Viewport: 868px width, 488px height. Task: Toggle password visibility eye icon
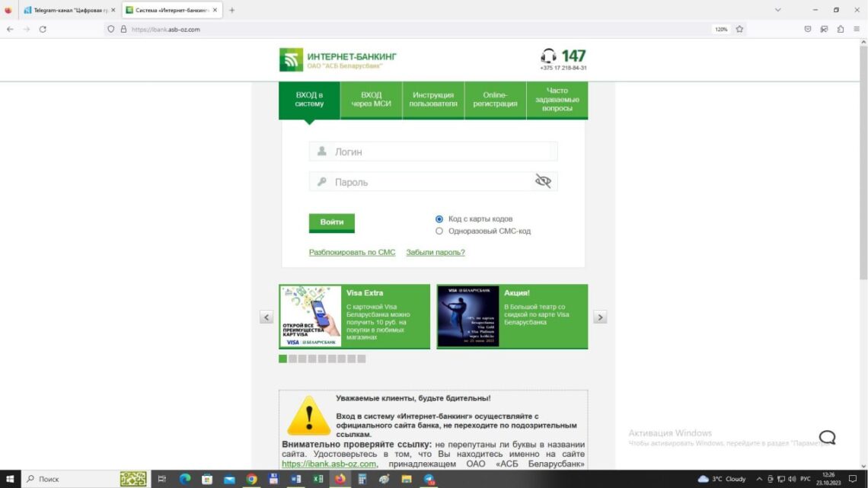click(x=543, y=181)
